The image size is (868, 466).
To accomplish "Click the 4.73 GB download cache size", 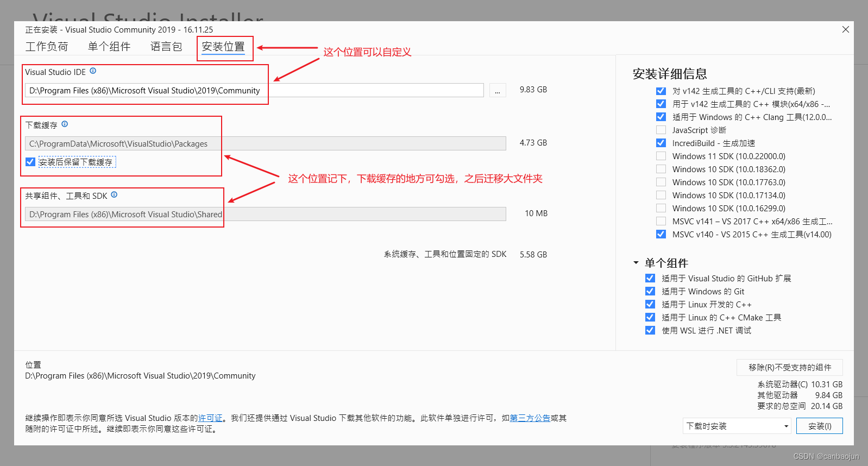I will click(x=533, y=142).
